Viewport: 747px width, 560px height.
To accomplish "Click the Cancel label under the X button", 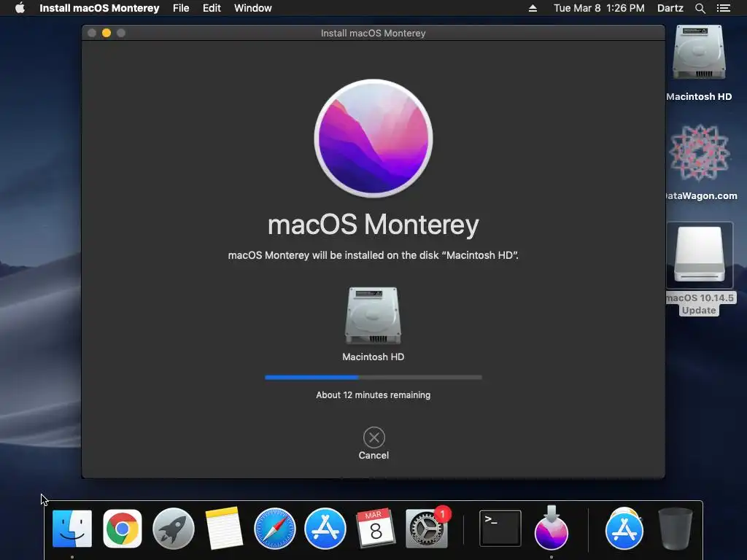I will click(373, 455).
